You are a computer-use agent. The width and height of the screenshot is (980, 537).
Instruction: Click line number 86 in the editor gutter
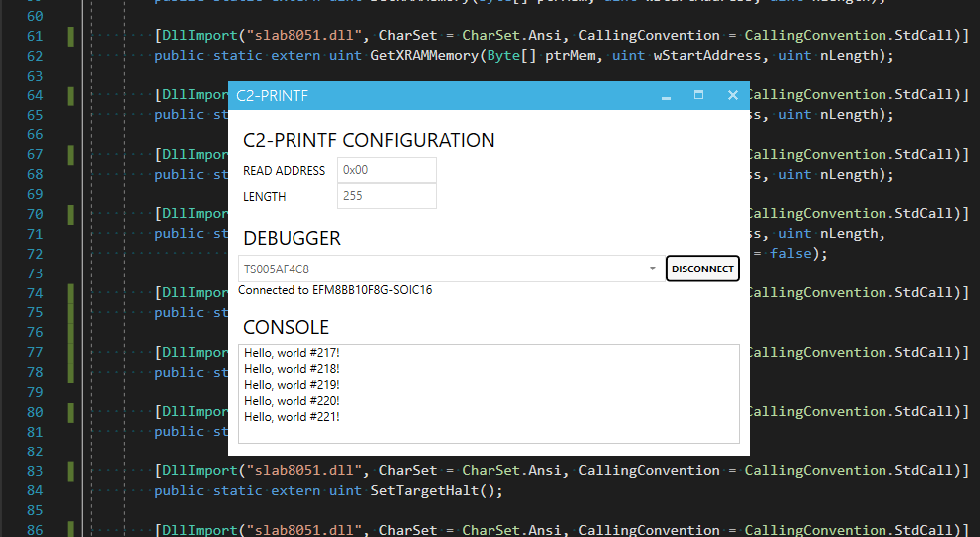[35, 530]
